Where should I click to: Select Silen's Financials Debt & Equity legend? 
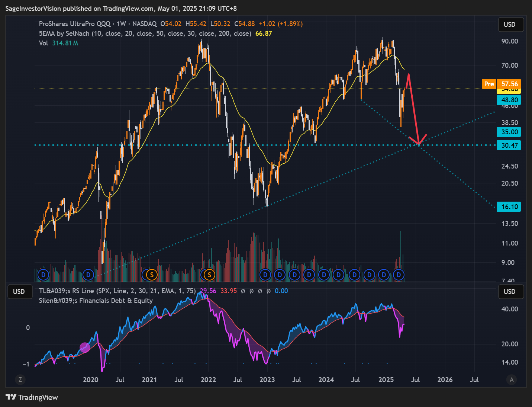[96, 301]
